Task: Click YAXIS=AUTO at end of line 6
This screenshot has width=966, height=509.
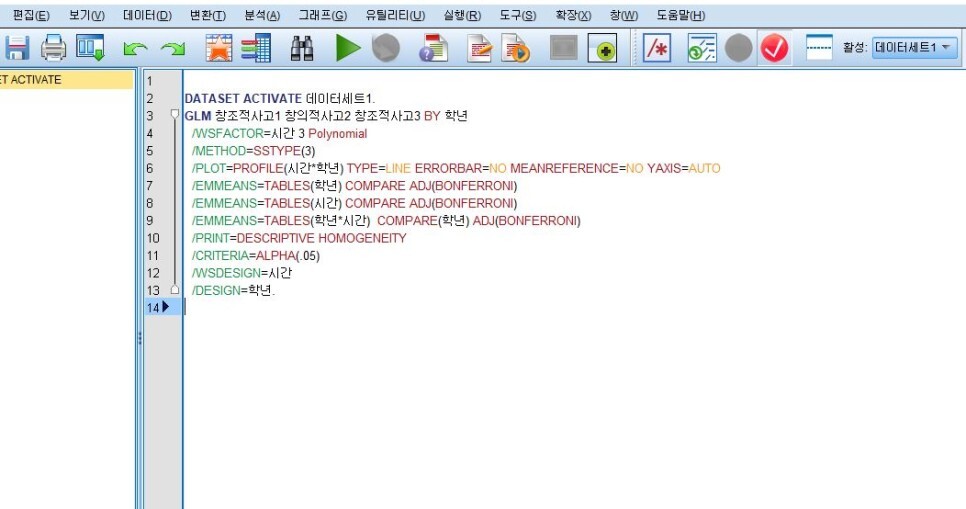Action: (x=683, y=168)
